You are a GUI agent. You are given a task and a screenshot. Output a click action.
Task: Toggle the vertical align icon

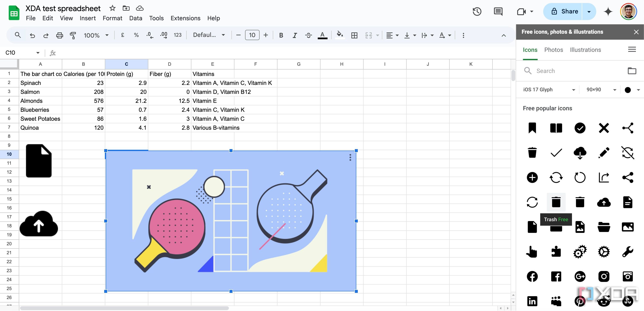tap(410, 35)
